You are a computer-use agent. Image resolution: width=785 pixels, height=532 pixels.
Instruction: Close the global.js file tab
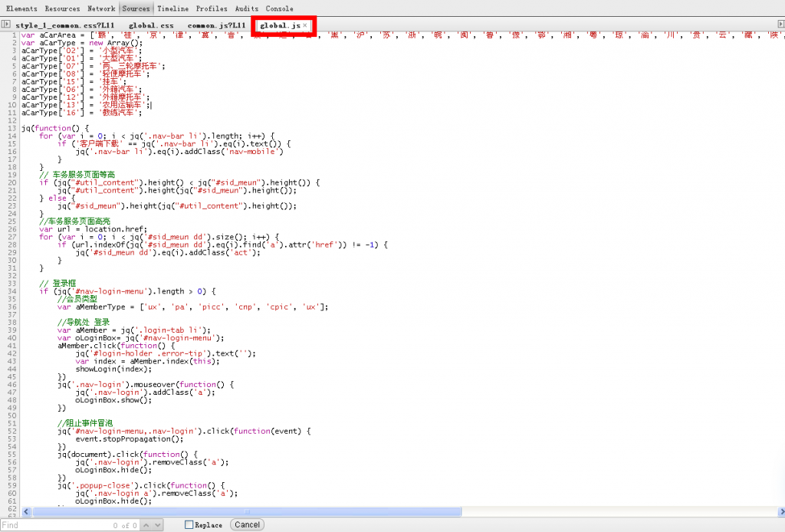(305, 25)
